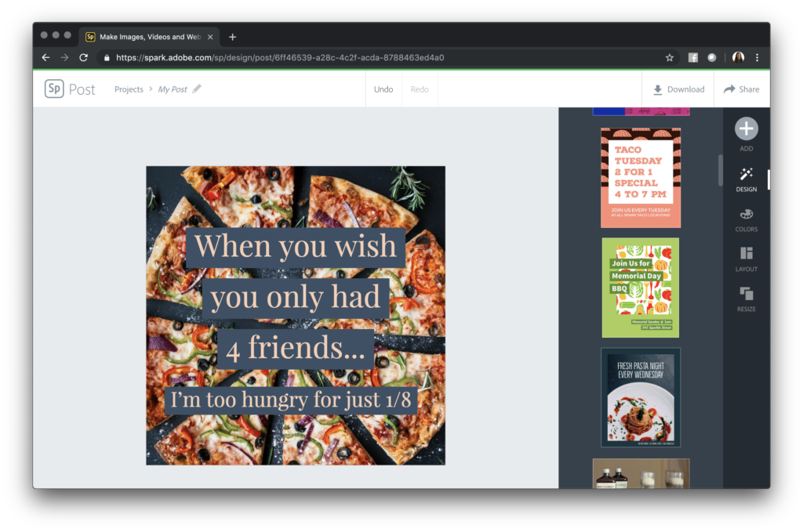Share the post
Image resolution: width=803 pixels, height=532 pixels.
[x=741, y=89]
